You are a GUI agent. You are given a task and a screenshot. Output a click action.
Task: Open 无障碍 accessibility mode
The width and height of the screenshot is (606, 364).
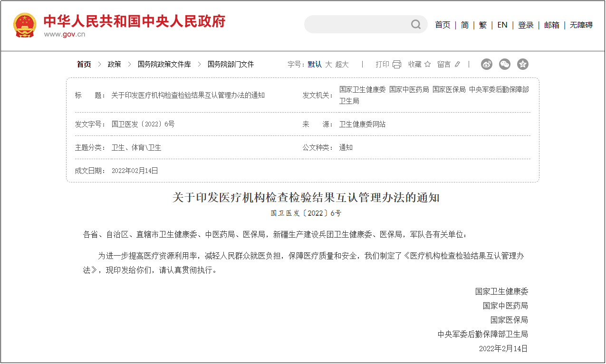coord(581,25)
